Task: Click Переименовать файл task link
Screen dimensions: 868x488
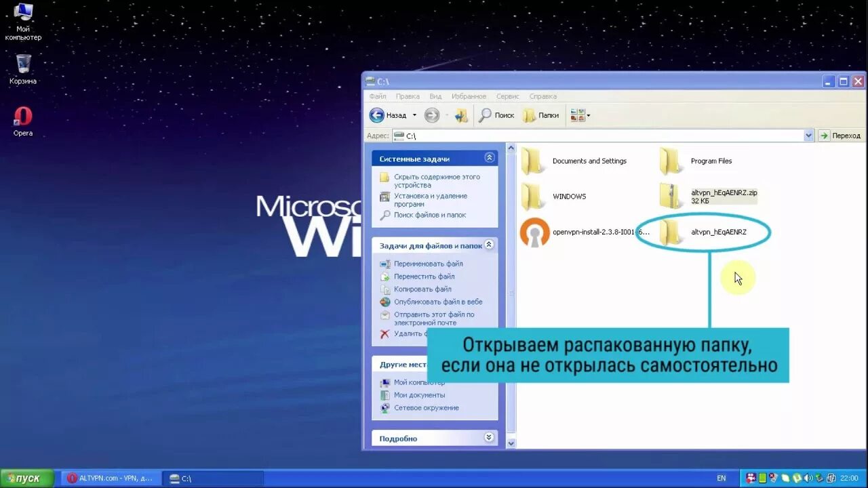Action: pyautogui.click(x=428, y=264)
